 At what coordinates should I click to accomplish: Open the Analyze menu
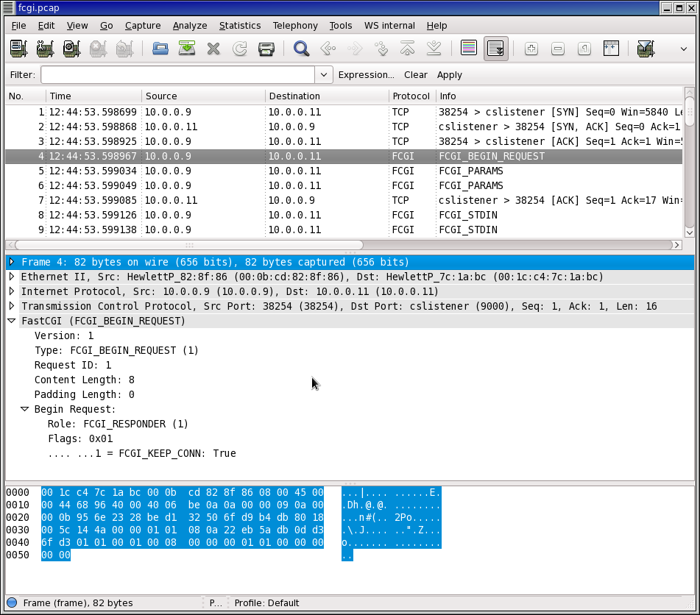tap(190, 26)
